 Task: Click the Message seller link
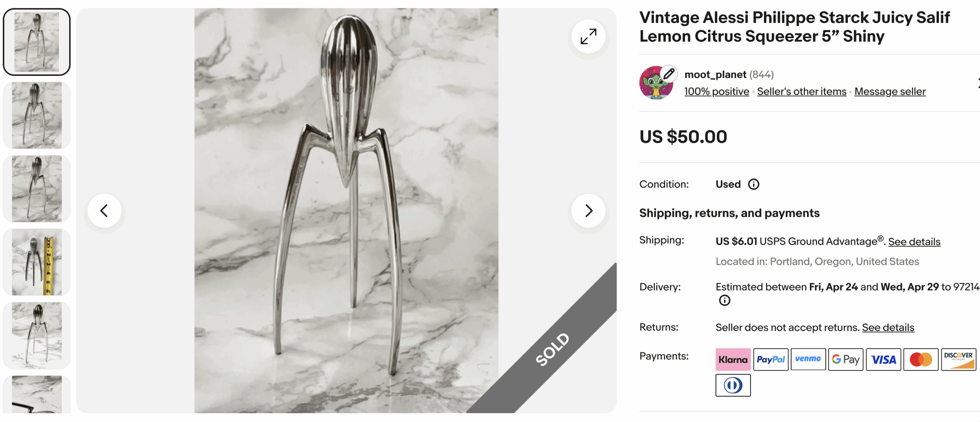pyautogui.click(x=890, y=91)
